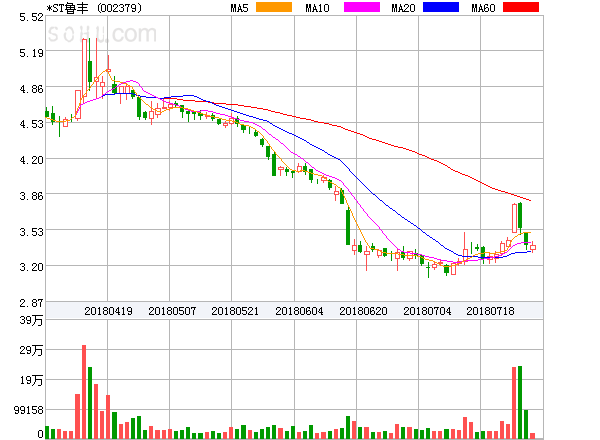Click the 20180704 date label
The height and width of the screenshot is (440, 600).
click(427, 311)
